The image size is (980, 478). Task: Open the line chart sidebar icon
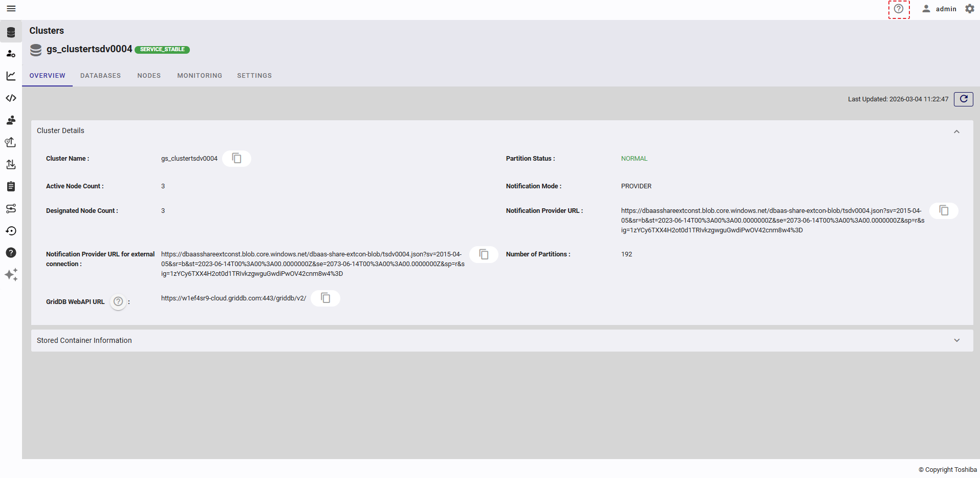pos(11,76)
